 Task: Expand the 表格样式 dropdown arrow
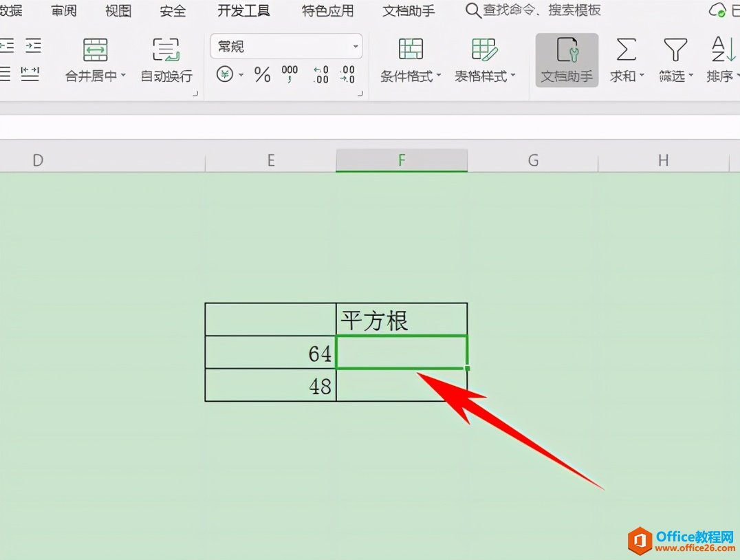pos(513,76)
